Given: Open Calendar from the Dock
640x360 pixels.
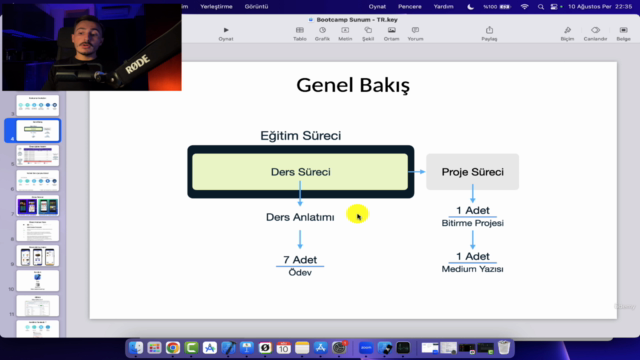Looking at the screenshot, I should coord(283,348).
